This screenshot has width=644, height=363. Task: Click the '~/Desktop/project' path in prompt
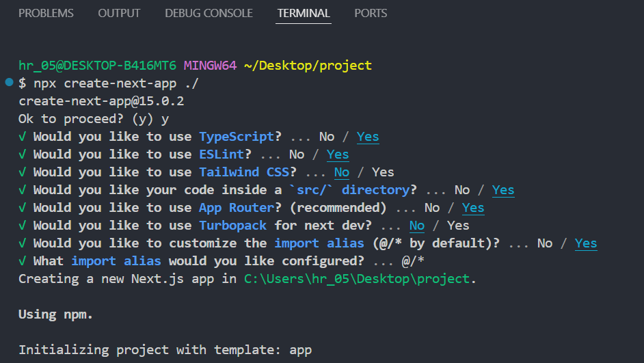pyautogui.click(x=308, y=66)
